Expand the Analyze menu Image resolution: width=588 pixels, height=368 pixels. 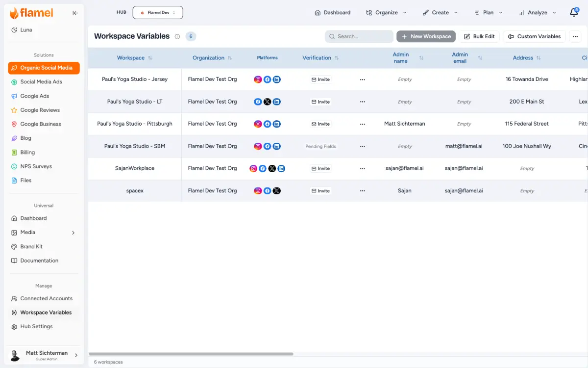tap(538, 13)
